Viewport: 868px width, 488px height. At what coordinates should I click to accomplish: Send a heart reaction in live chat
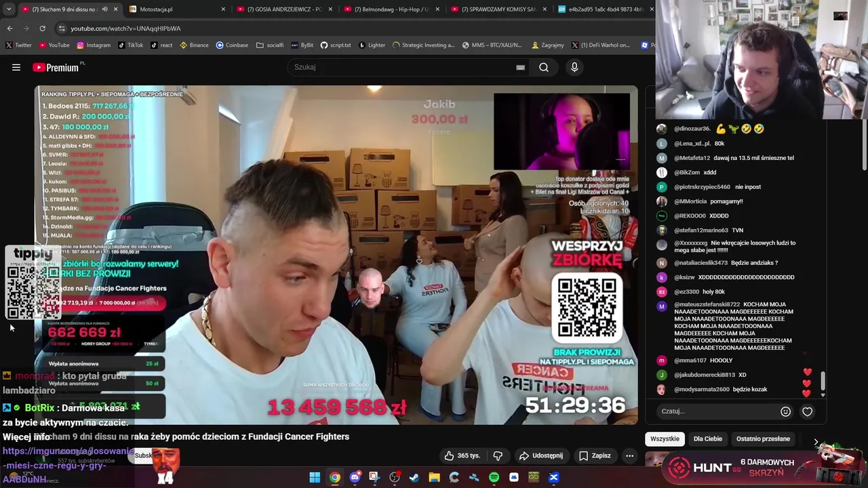[x=807, y=411]
